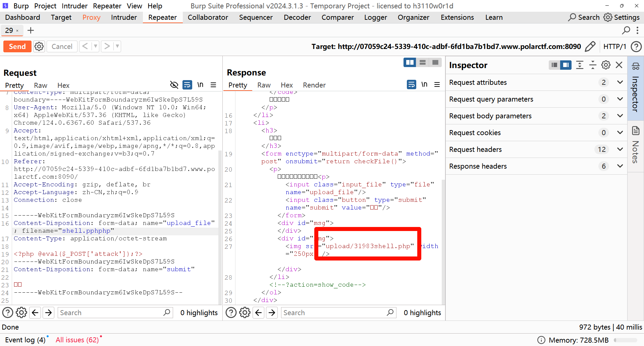Open Inspector side panel tab
Screen dimensions: 644x346
636,88
